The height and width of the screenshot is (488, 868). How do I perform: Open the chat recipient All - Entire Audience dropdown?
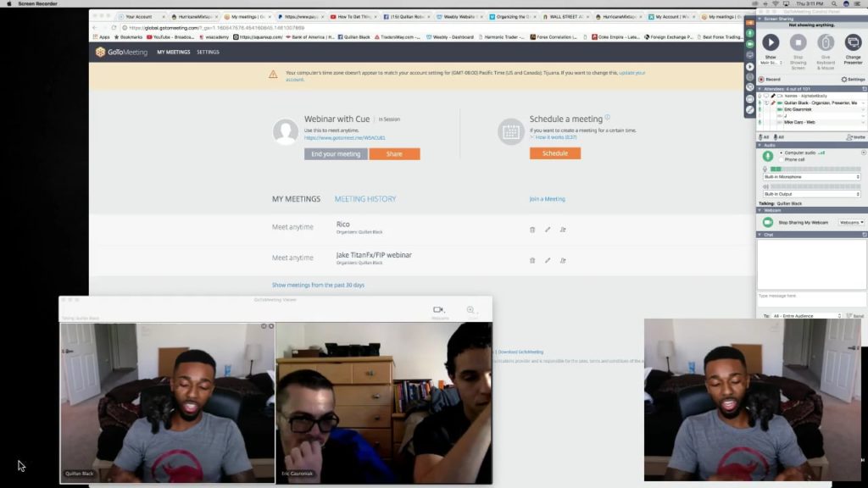click(807, 316)
